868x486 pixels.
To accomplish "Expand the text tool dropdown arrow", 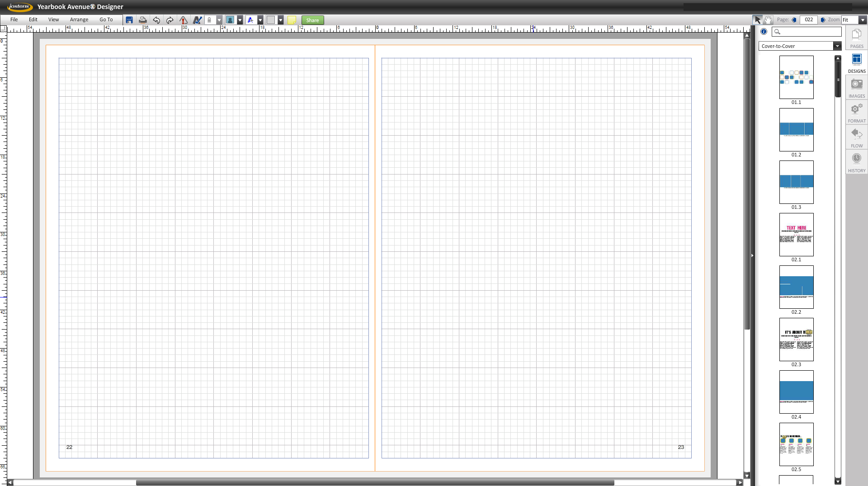I will (260, 20).
